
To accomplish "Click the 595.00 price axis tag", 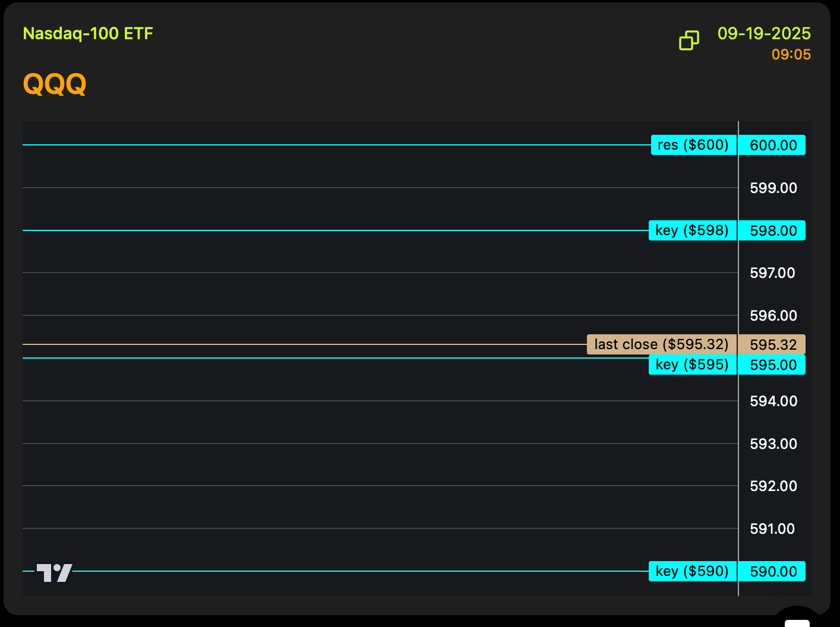I will (x=773, y=365).
